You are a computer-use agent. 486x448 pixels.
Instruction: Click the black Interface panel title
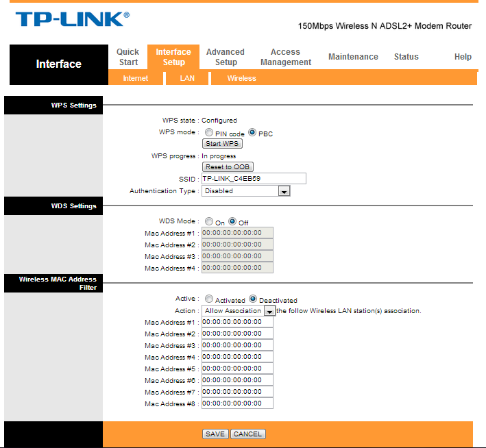(x=59, y=64)
